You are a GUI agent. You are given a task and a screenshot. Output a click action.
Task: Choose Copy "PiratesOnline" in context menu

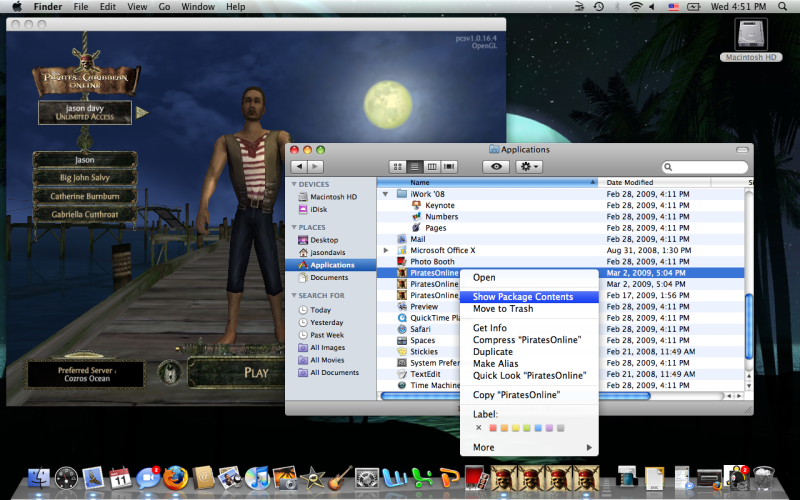coord(529,395)
